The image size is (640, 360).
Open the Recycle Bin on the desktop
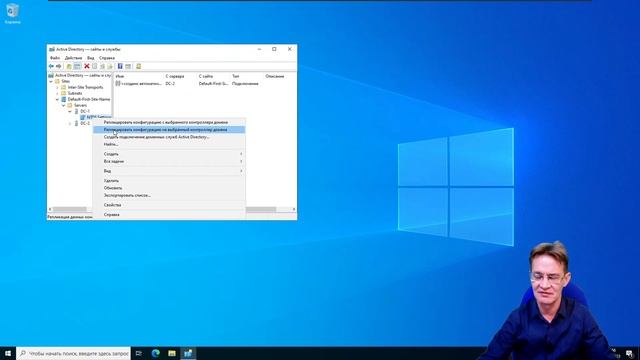13,13
